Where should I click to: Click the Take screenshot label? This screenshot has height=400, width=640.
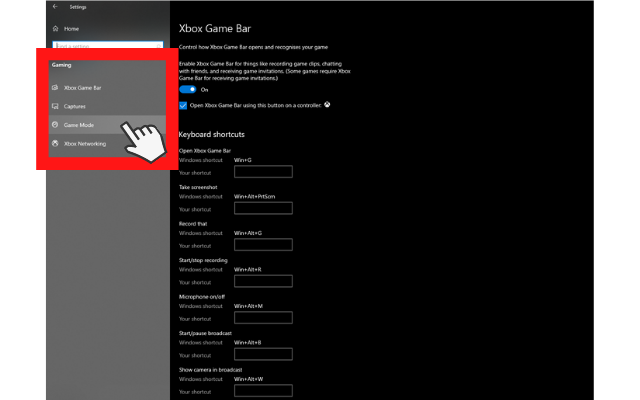pyautogui.click(x=198, y=187)
